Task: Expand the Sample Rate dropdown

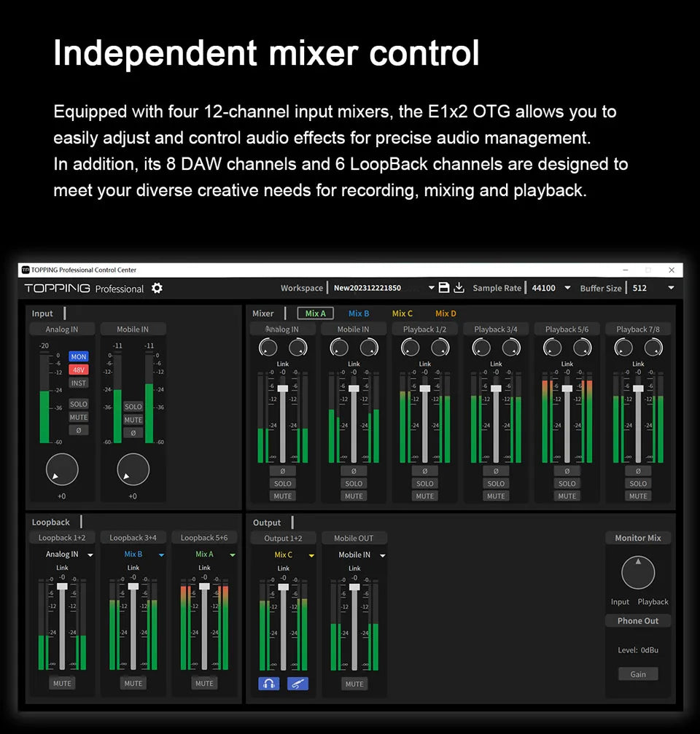Action: tap(567, 288)
